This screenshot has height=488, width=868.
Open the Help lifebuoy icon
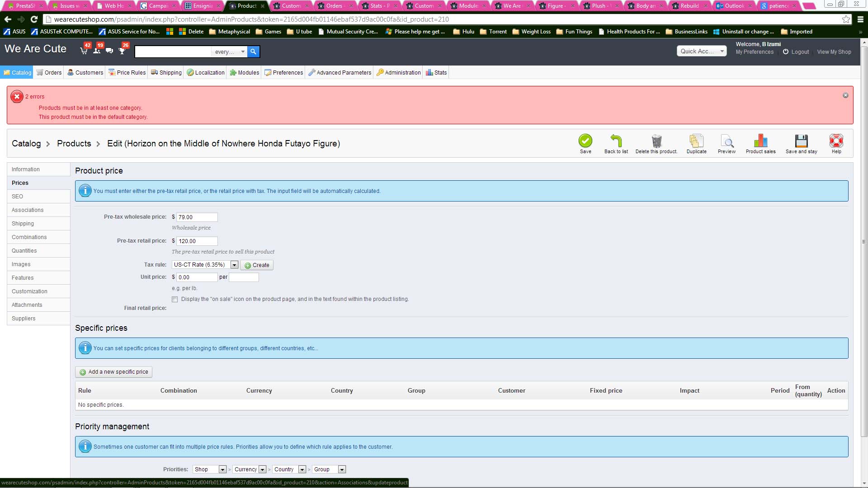836,141
